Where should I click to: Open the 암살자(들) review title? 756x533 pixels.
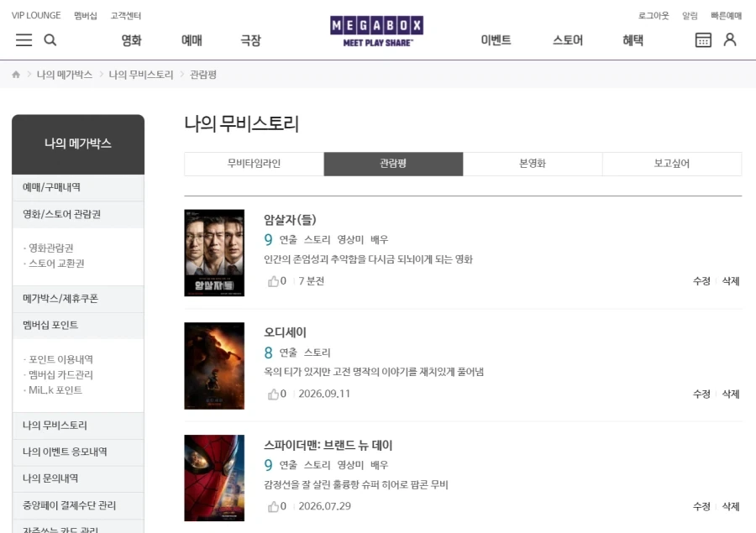290,220
